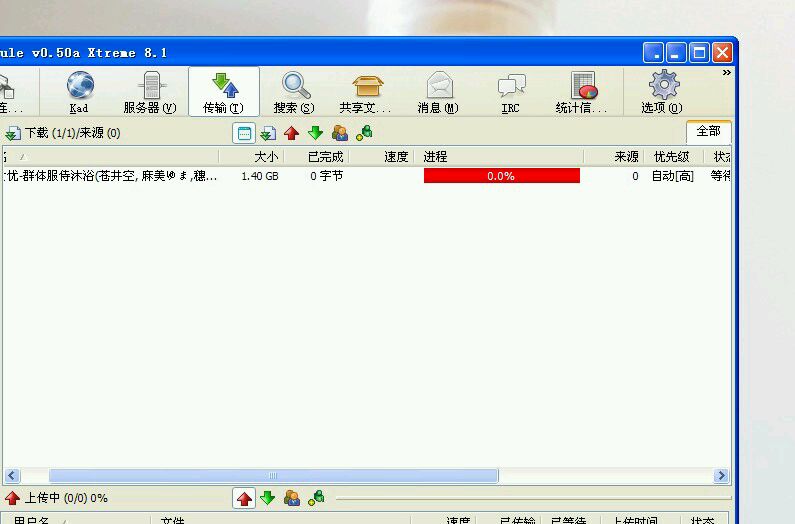Click the split window view icon
Image resolution: width=795 pixels, height=524 pixels.
click(244, 133)
